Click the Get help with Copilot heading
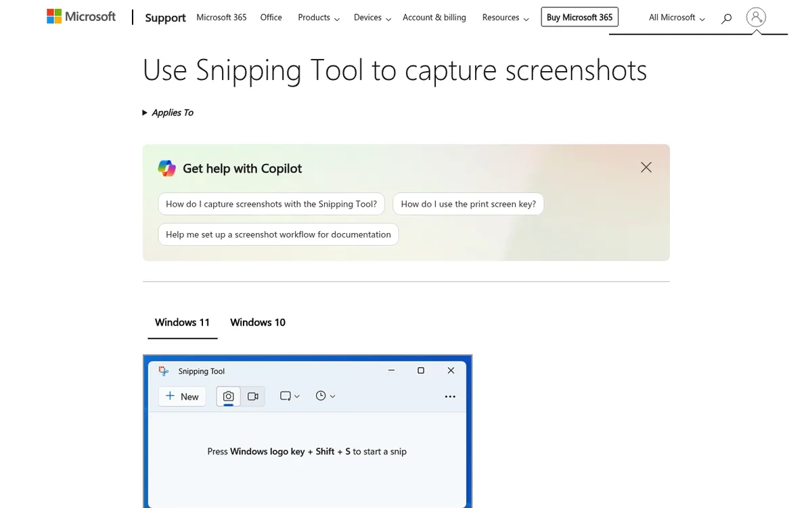Viewport: 812px width, 508px height. tap(242, 169)
